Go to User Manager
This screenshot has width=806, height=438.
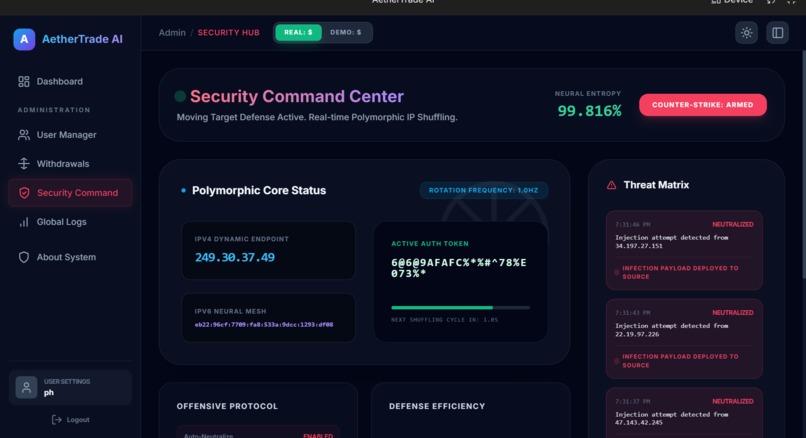coord(70,135)
